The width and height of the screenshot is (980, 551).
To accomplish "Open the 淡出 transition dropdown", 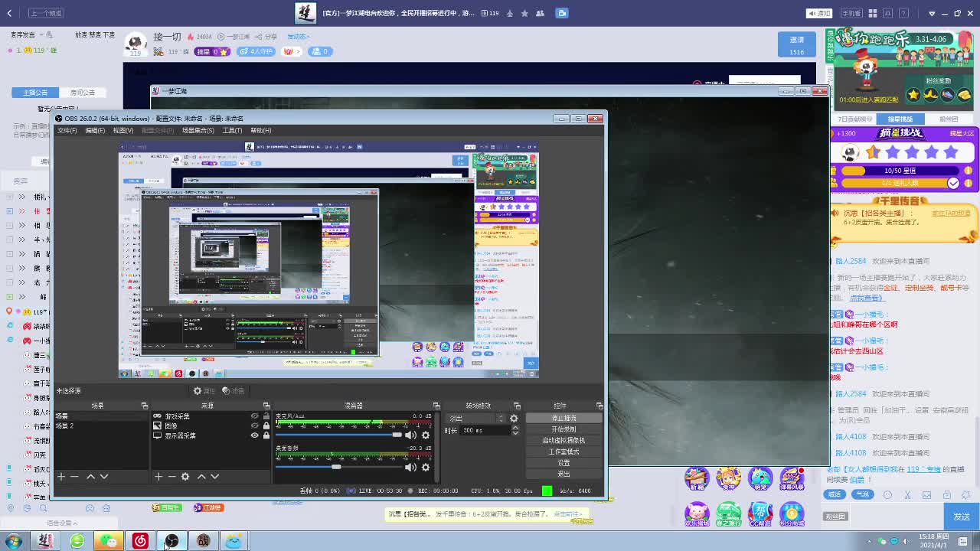I will tap(476, 419).
